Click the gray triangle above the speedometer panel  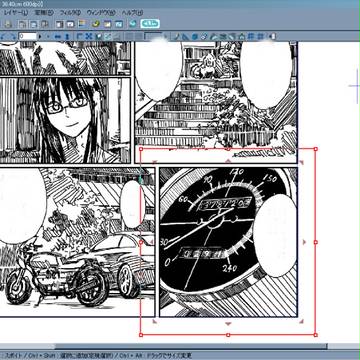tap(228, 161)
